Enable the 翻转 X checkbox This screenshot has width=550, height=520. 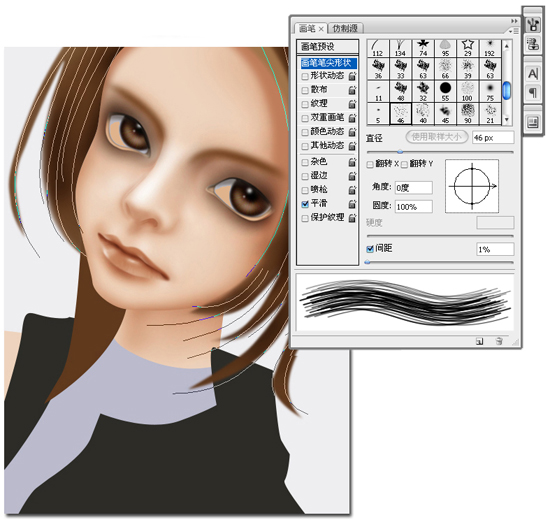tap(370, 164)
